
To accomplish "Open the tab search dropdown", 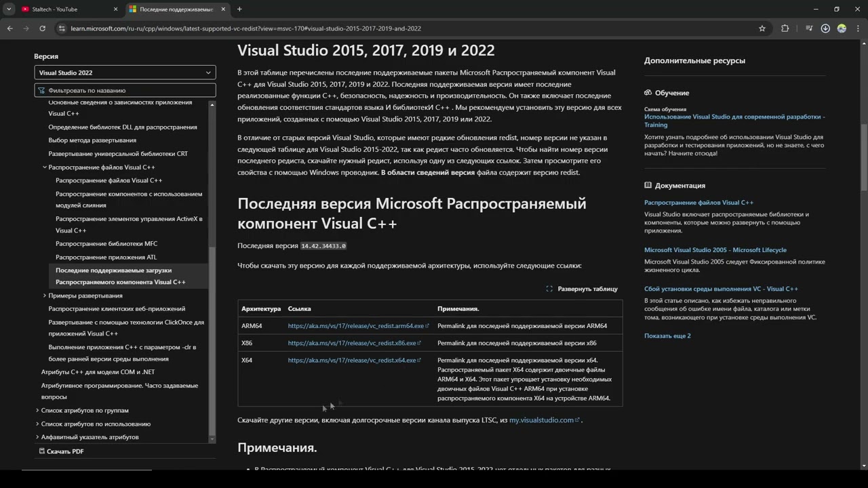I will pos(9,9).
